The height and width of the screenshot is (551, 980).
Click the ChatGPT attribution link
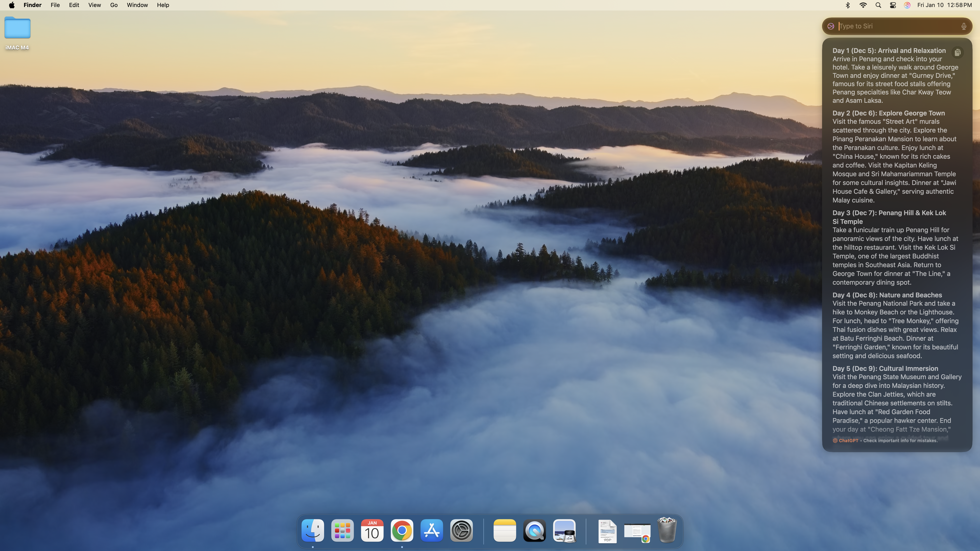pyautogui.click(x=848, y=440)
